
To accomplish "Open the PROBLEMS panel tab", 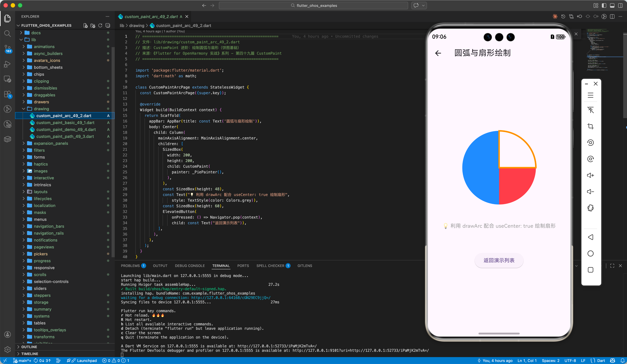I will (x=130, y=266).
